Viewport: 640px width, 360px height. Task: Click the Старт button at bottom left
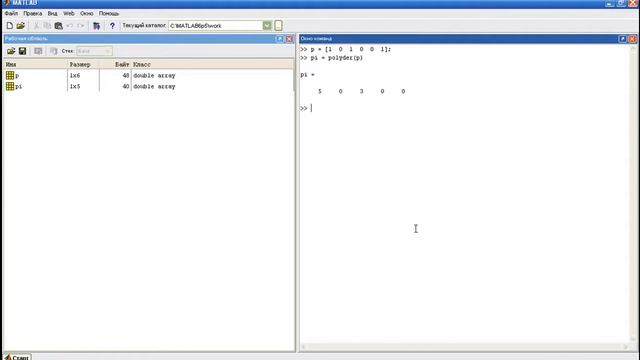point(17,357)
